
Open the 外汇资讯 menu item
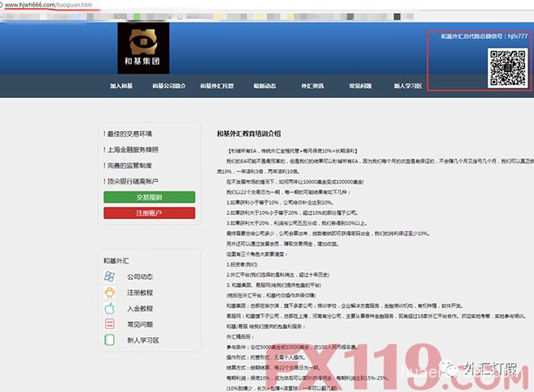click(x=312, y=86)
